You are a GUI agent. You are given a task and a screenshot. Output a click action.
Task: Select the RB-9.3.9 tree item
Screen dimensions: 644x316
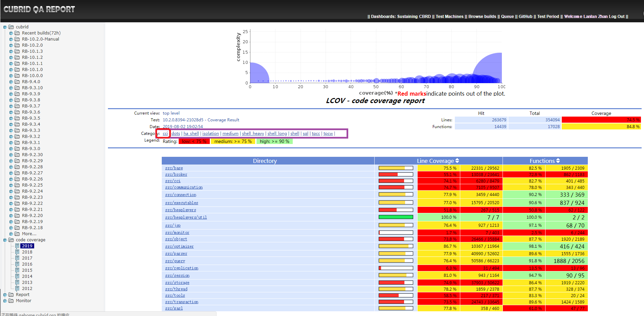click(x=31, y=94)
